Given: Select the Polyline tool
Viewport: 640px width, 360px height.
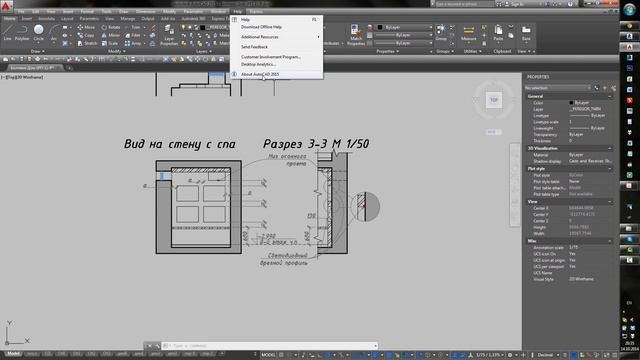Looking at the screenshot, I should [x=22, y=32].
